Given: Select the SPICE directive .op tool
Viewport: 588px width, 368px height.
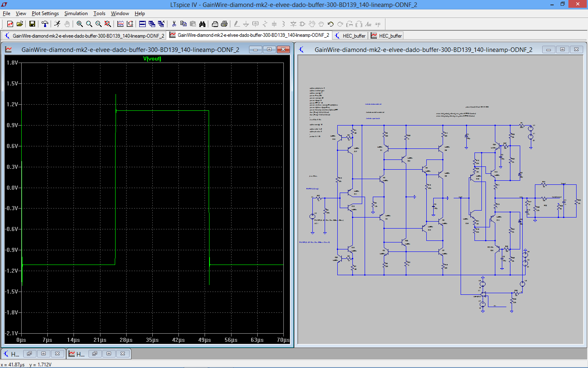Looking at the screenshot, I should coord(378,24).
